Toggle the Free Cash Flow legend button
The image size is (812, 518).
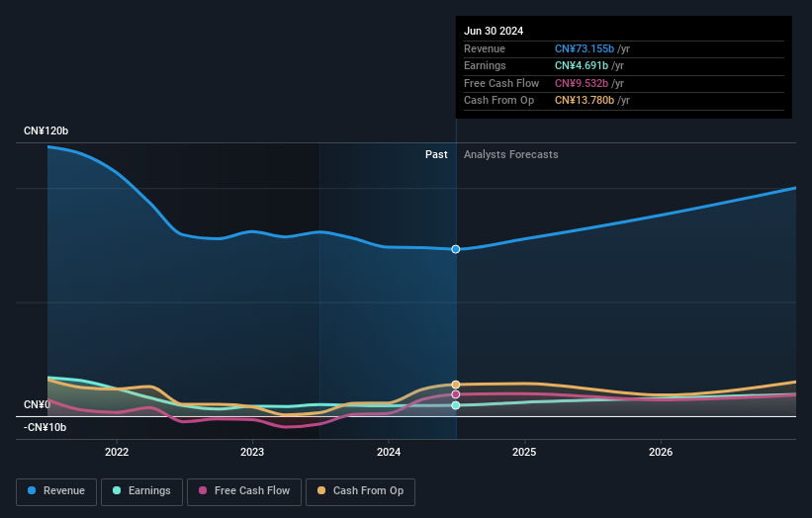(244, 491)
